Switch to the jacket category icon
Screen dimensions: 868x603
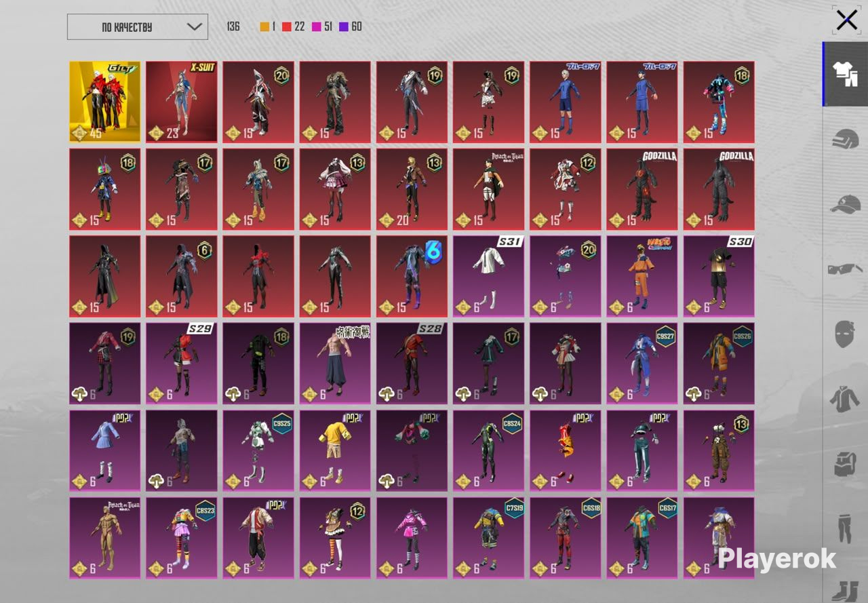(845, 399)
